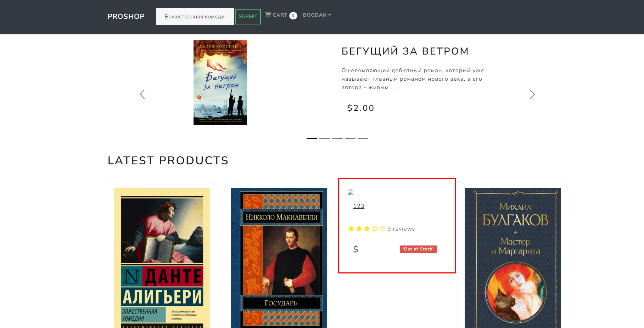Click the second rating star of product 123
644x328 pixels.
[359, 229]
